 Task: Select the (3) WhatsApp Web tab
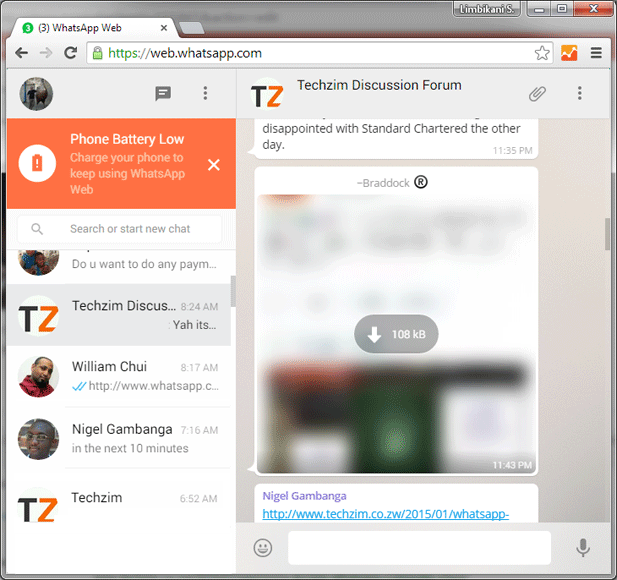coord(94,28)
